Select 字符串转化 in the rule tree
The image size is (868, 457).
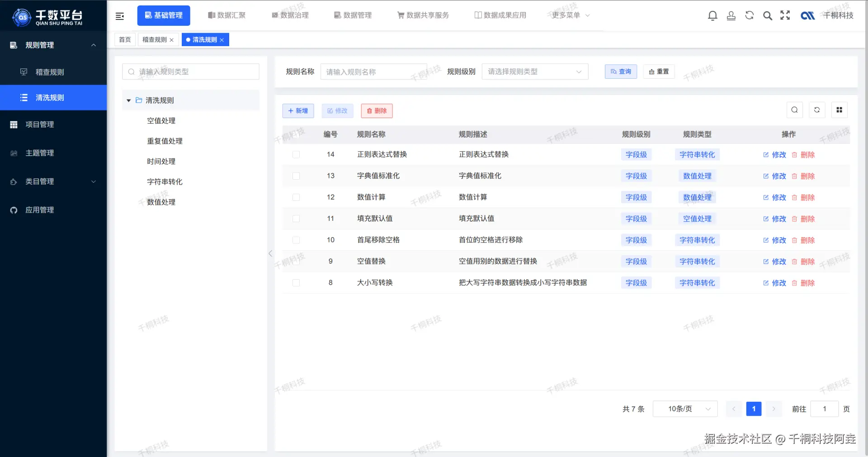(x=165, y=182)
